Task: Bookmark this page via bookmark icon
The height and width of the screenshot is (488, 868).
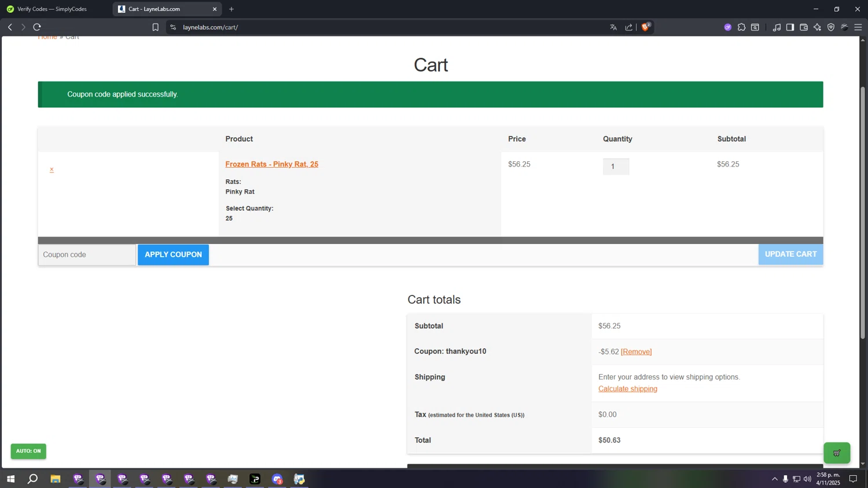Action: click(x=155, y=27)
